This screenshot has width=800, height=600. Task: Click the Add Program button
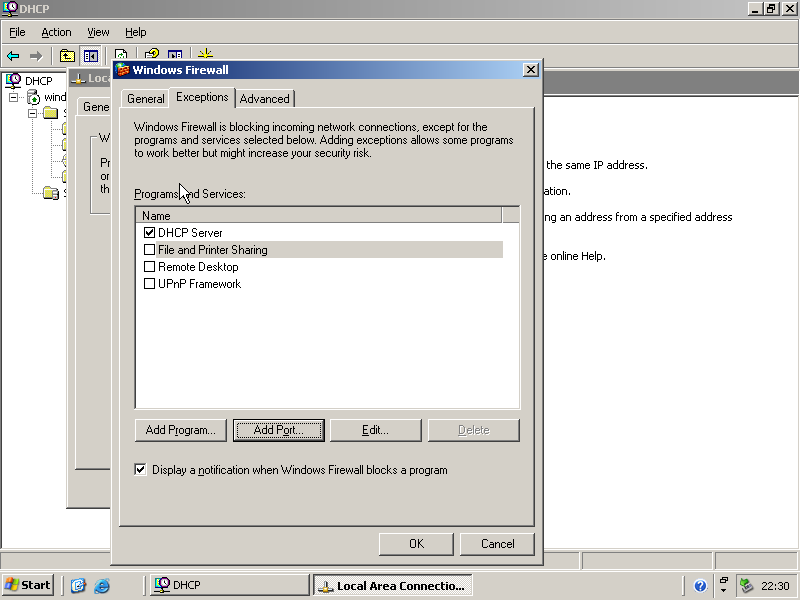181,430
